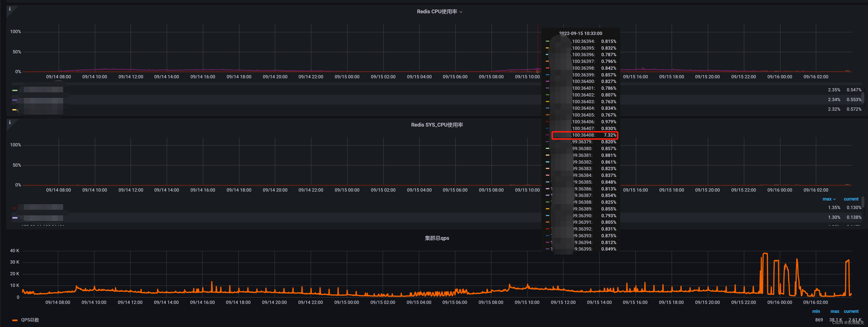Click the orange QPS总数 legend color swatch
868x327 pixels.
tap(15, 320)
